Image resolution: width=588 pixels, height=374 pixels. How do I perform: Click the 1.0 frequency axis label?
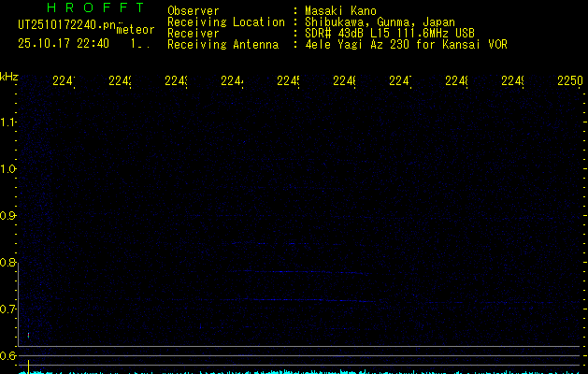pyautogui.click(x=7, y=169)
